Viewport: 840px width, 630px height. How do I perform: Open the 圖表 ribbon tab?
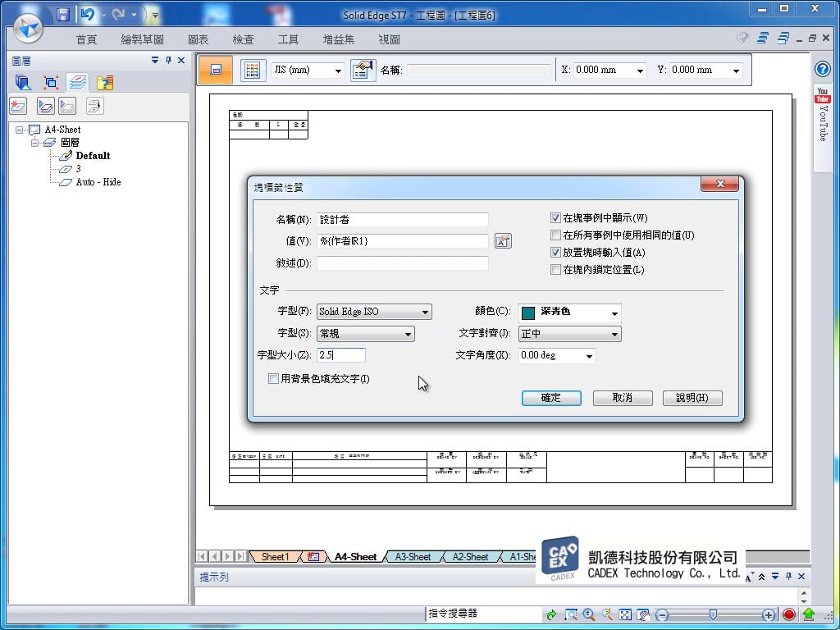[x=199, y=39]
